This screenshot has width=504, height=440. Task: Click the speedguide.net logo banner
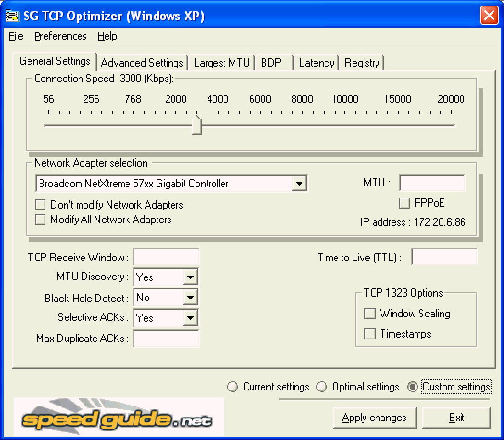[119, 417]
